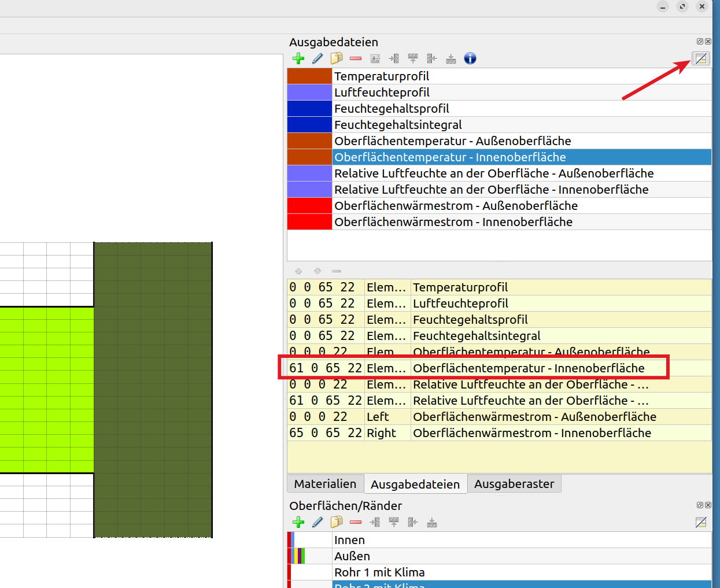Remove the output file with the red minus in Ausgabedateien
Viewport: 720px width, 588px height.
356,58
